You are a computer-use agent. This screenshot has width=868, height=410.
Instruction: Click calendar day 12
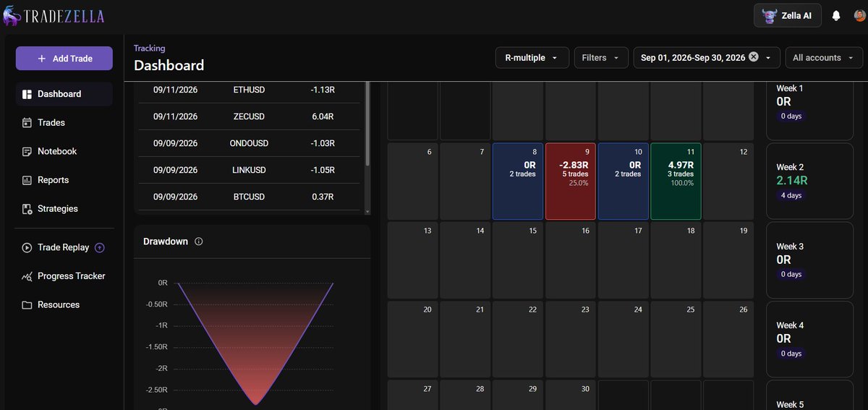[728, 181]
